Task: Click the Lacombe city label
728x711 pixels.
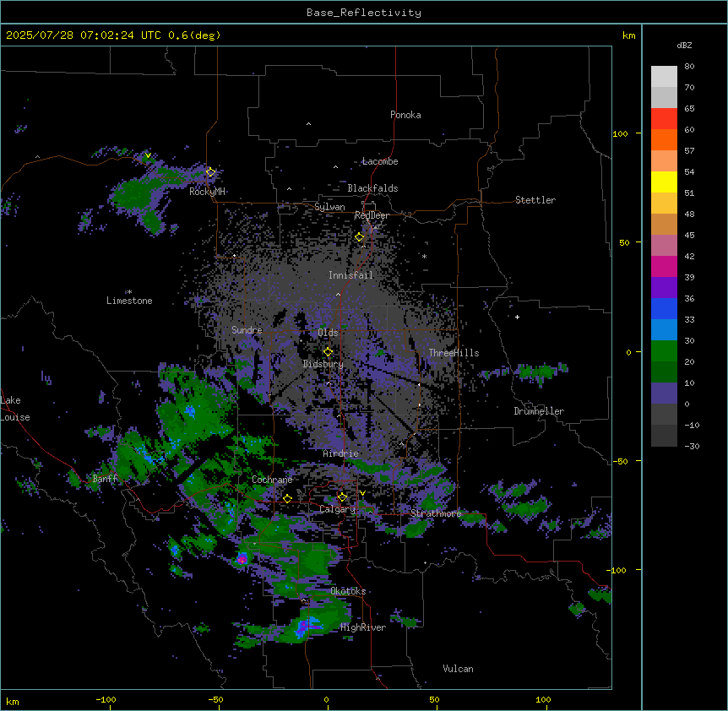Action: [x=380, y=161]
